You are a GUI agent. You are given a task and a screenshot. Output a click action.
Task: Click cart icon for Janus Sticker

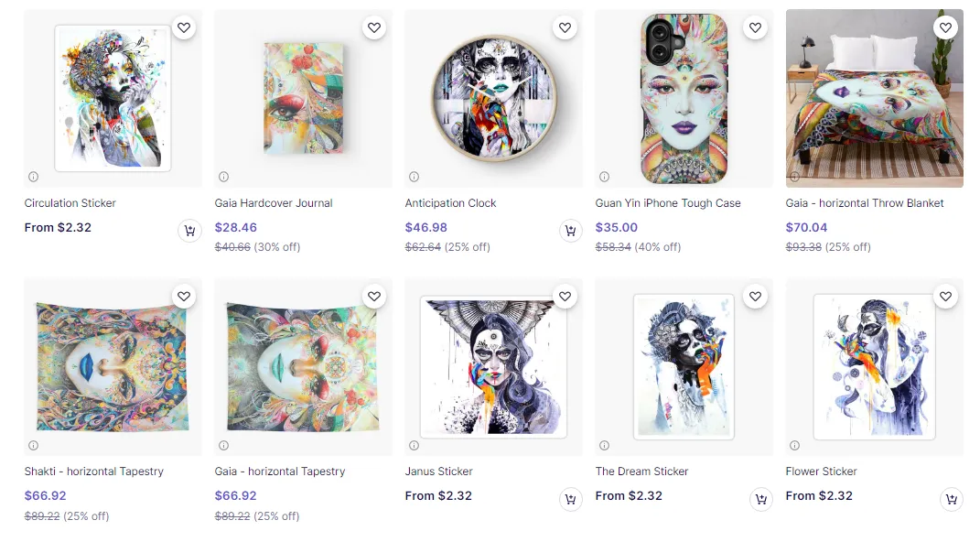tap(570, 499)
